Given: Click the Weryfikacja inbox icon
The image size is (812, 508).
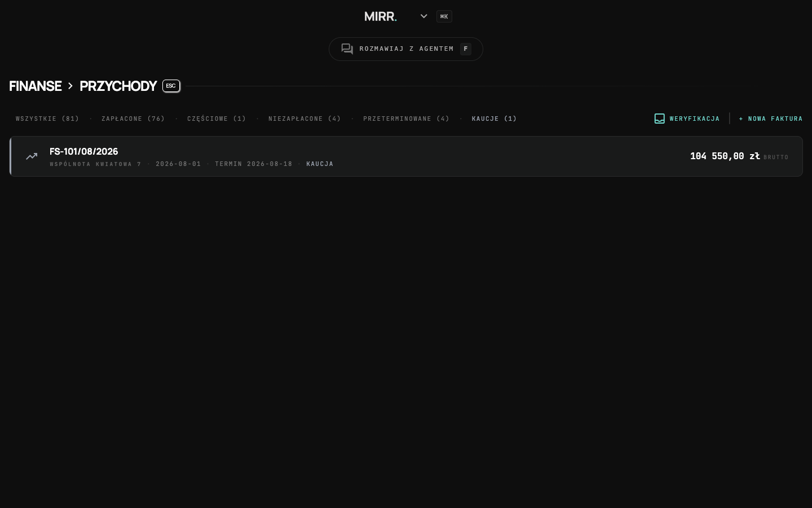Looking at the screenshot, I should click(660, 119).
